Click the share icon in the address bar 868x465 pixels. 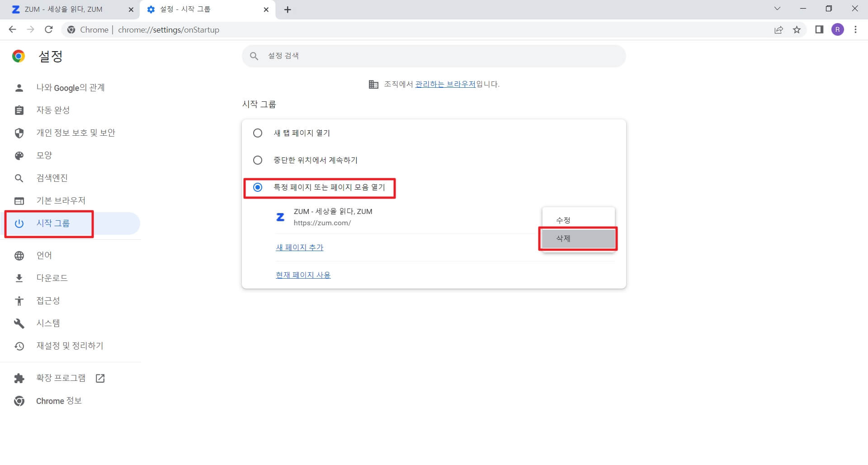click(778, 29)
